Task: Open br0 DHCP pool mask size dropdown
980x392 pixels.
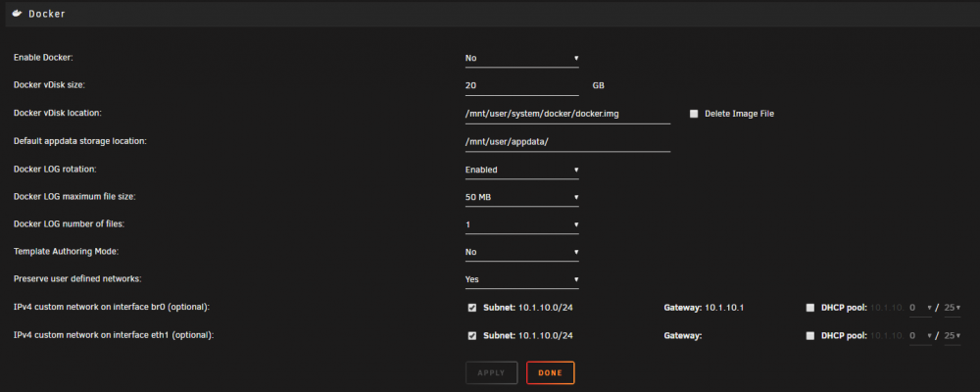Action: (952, 308)
